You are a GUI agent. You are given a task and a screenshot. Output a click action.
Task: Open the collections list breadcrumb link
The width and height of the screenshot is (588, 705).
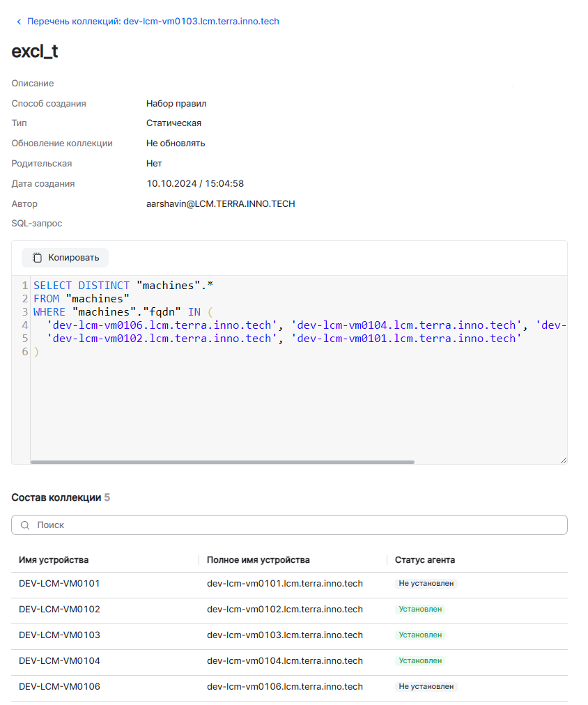[153, 22]
